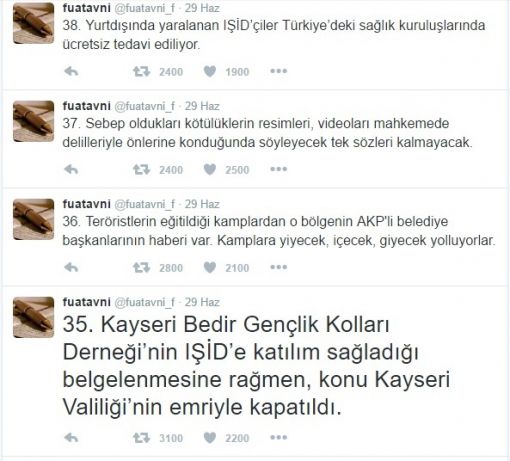Like tweet 36 showing 2100 likes
Viewport: 510px width, 461px height.
coord(210,267)
